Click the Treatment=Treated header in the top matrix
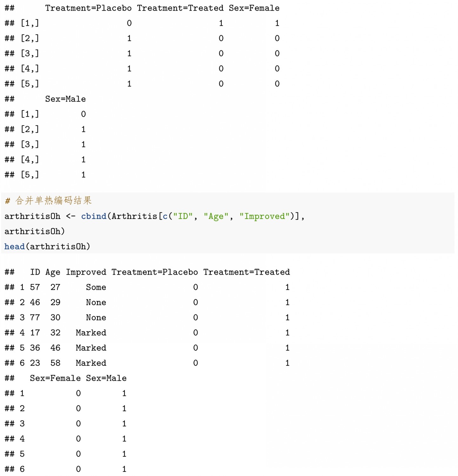Viewport: 458px width, 476px height. pyautogui.click(x=180, y=8)
